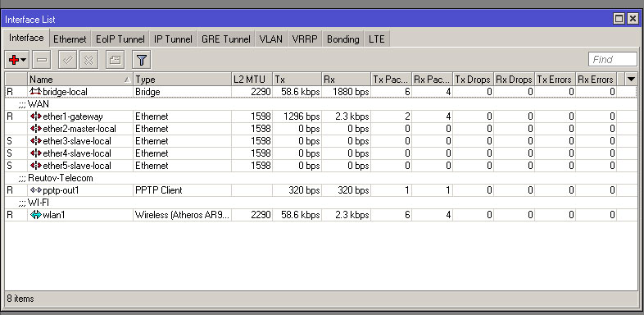The image size is (644, 315).
Task: Select the wlan1 interface name
Action: (x=54, y=215)
